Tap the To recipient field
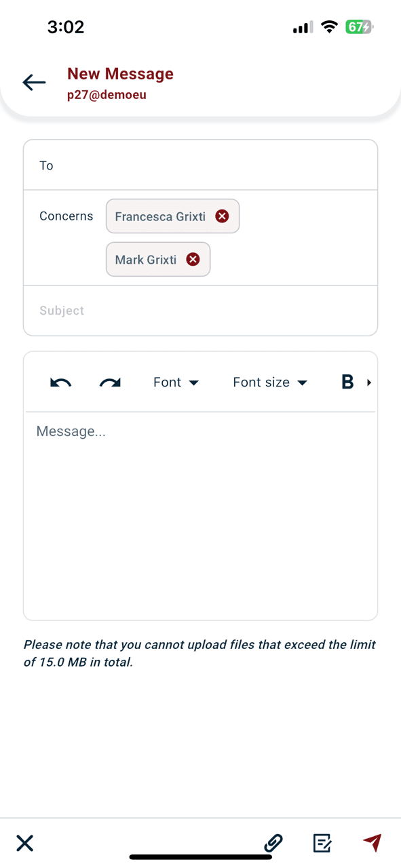 click(200, 165)
